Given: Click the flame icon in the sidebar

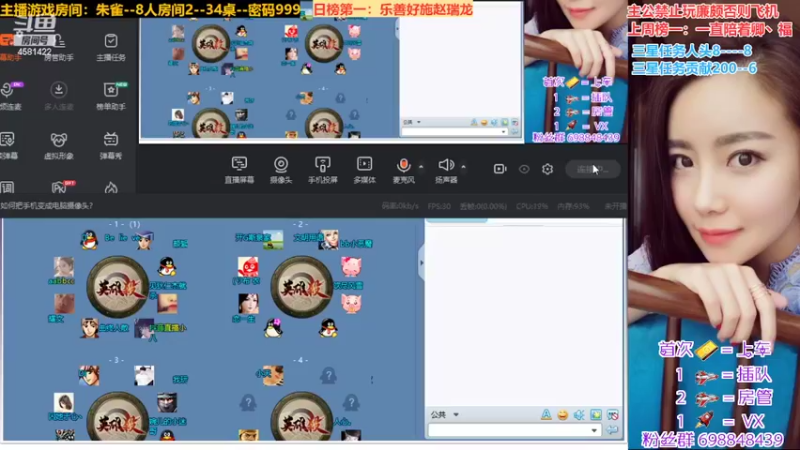Looking at the screenshot, I should coord(111,188).
